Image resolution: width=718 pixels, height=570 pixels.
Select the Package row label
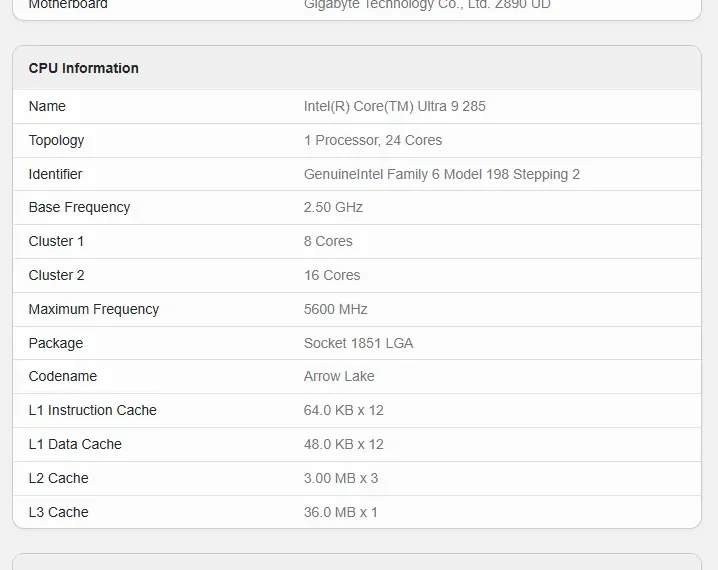coord(56,343)
